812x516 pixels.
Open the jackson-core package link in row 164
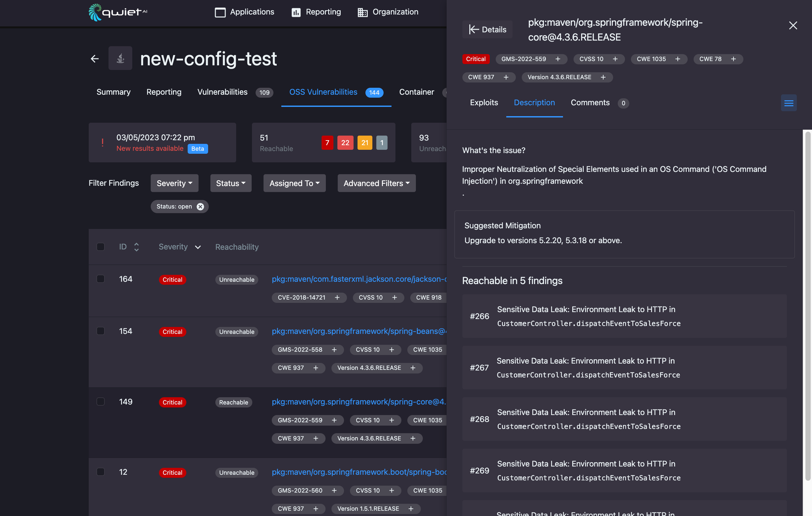pyautogui.click(x=359, y=279)
